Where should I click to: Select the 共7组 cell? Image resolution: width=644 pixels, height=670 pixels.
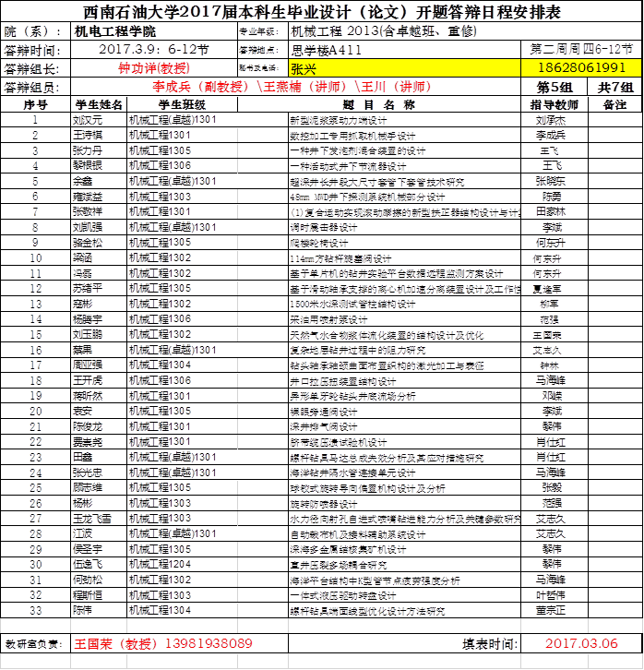pos(614,87)
